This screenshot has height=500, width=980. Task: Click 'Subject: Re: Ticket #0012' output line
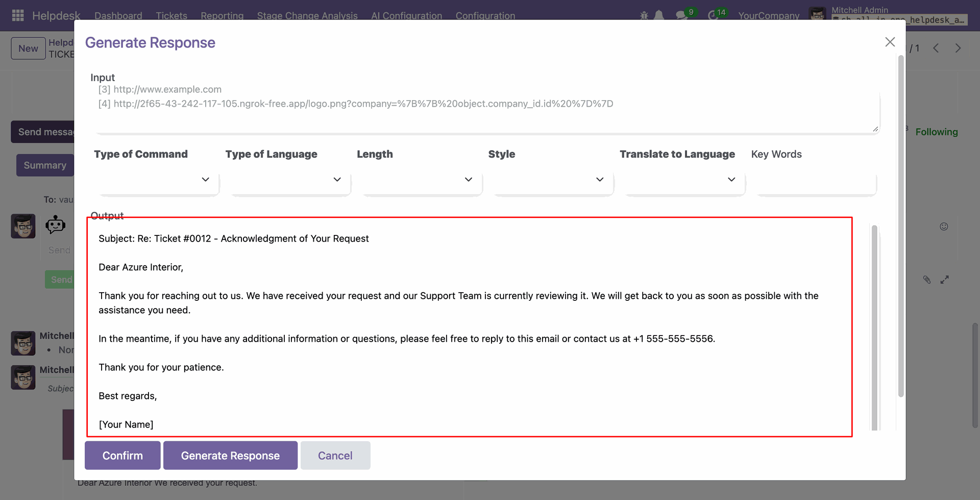point(234,239)
